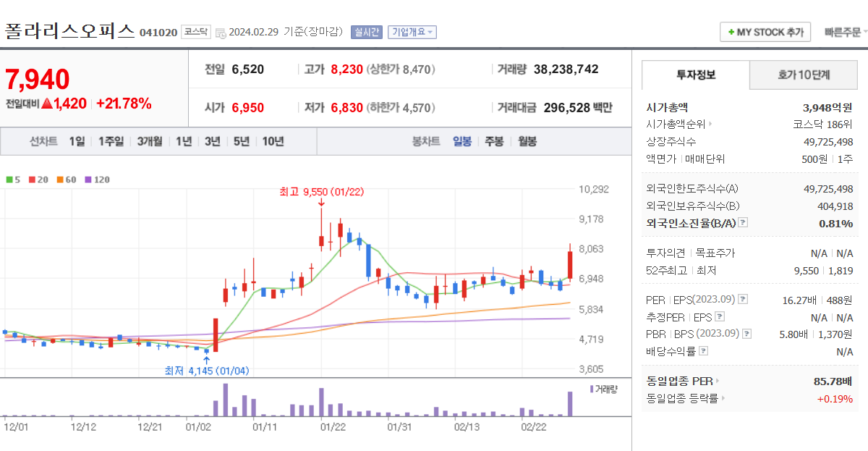Image resolution: width=868 pixels, height=451 pixels.
Task: Click the last red candlestick on the chart
Action: click(570, 265)
